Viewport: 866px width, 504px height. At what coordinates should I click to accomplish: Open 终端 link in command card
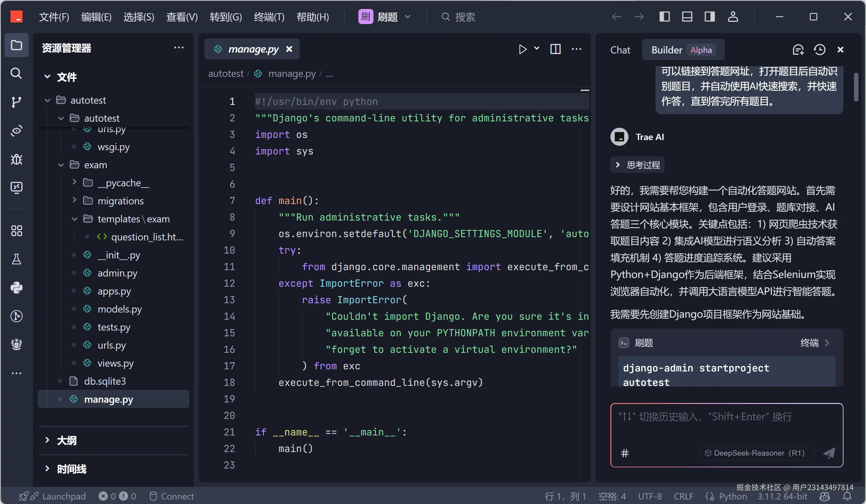click(x=815, y=343)
